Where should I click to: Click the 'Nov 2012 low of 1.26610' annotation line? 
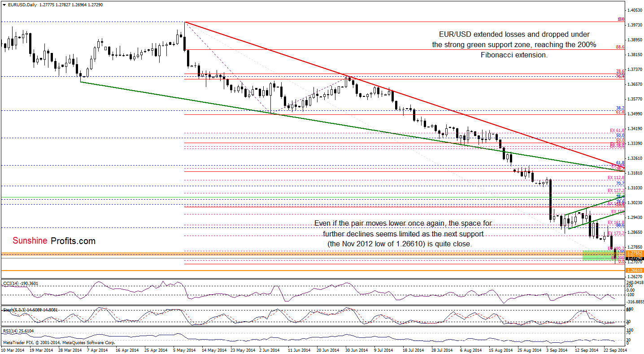(400, 243)
